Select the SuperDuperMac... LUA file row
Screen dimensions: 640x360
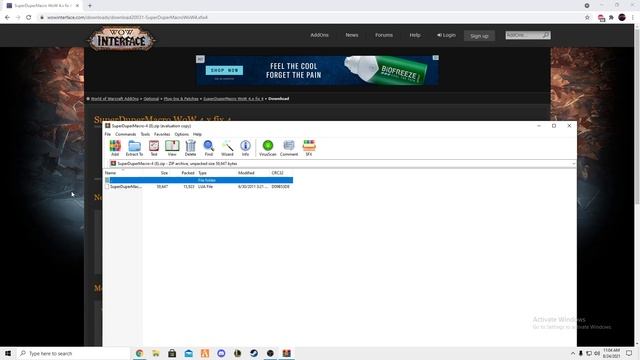[199, 187]
